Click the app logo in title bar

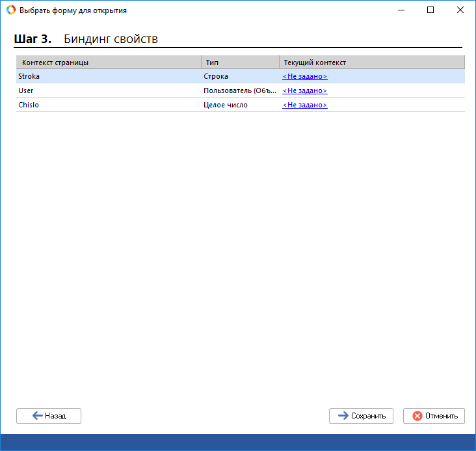pyautogui.click(x=10, y=10)
